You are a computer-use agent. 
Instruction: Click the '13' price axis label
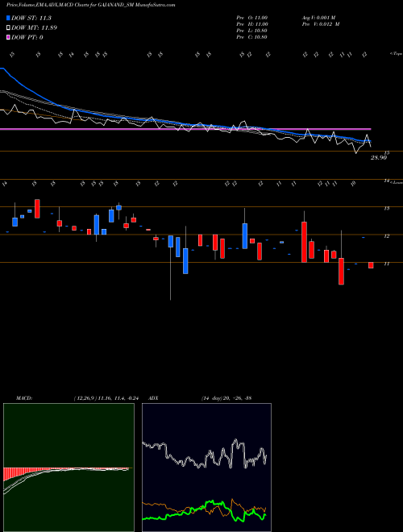(386, 208)
